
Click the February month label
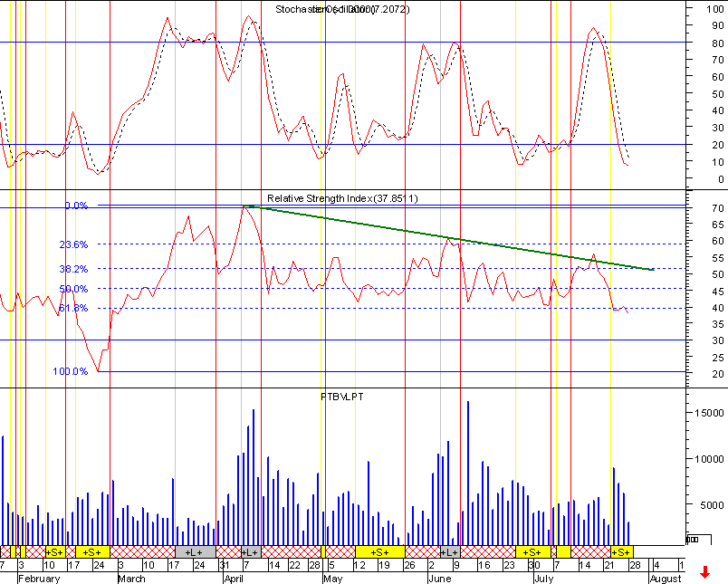pos(40,579)
